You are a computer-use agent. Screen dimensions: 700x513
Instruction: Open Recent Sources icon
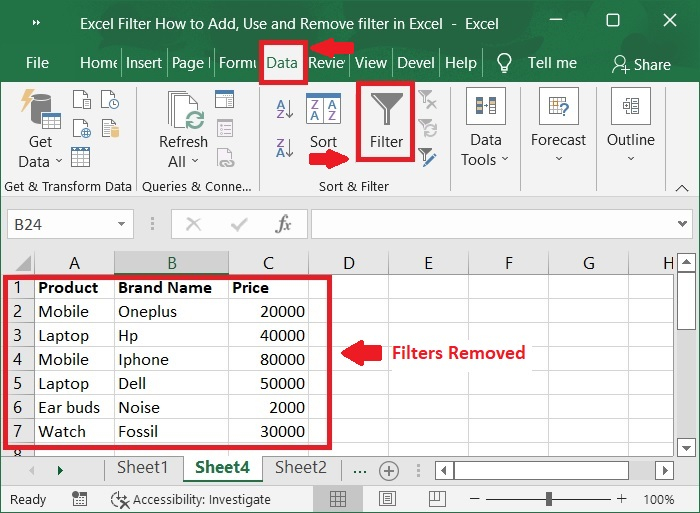(110, 100)
